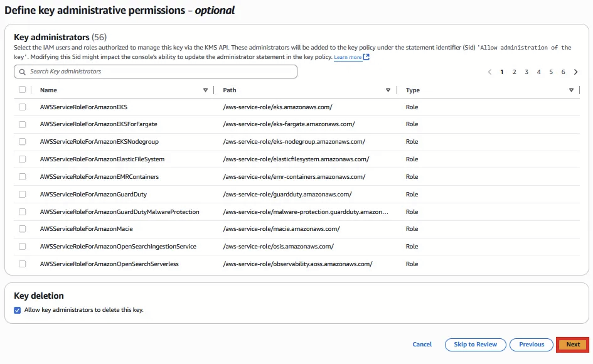Click Role type in AmazonMacie row
The image size is (593, 364).
tap(412, 229)
